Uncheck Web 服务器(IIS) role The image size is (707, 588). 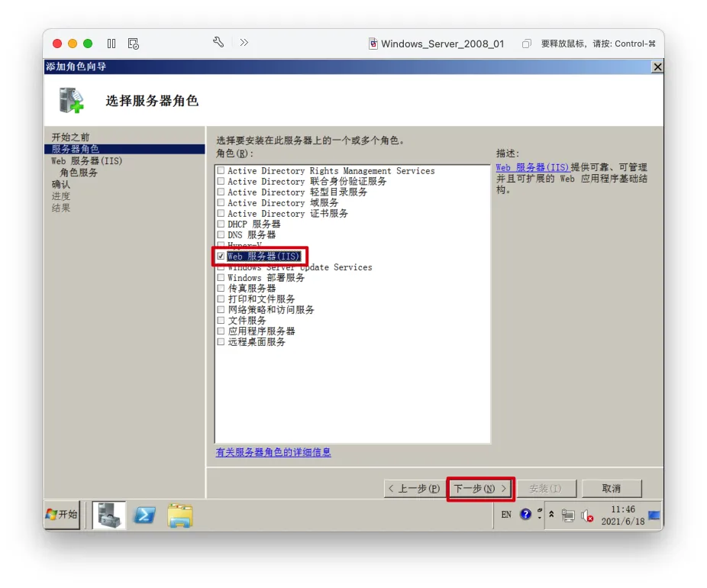pyautogui.click(x=221, y=256)
